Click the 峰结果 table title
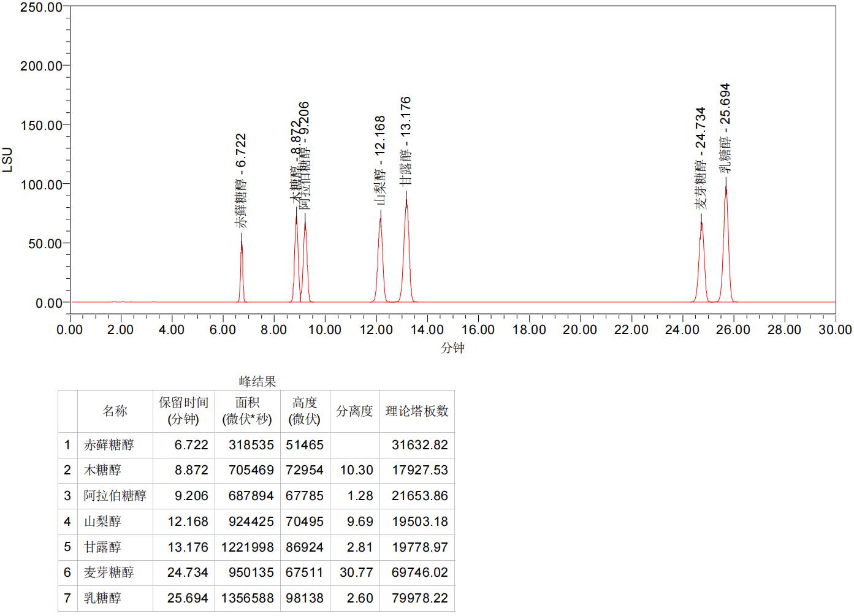 (x=257, y=382)
